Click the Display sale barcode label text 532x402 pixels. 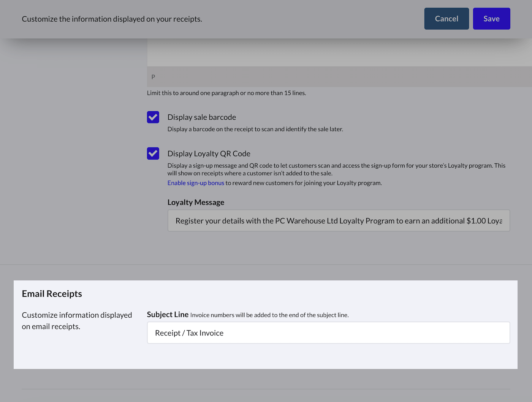click(x=201, y=117)
